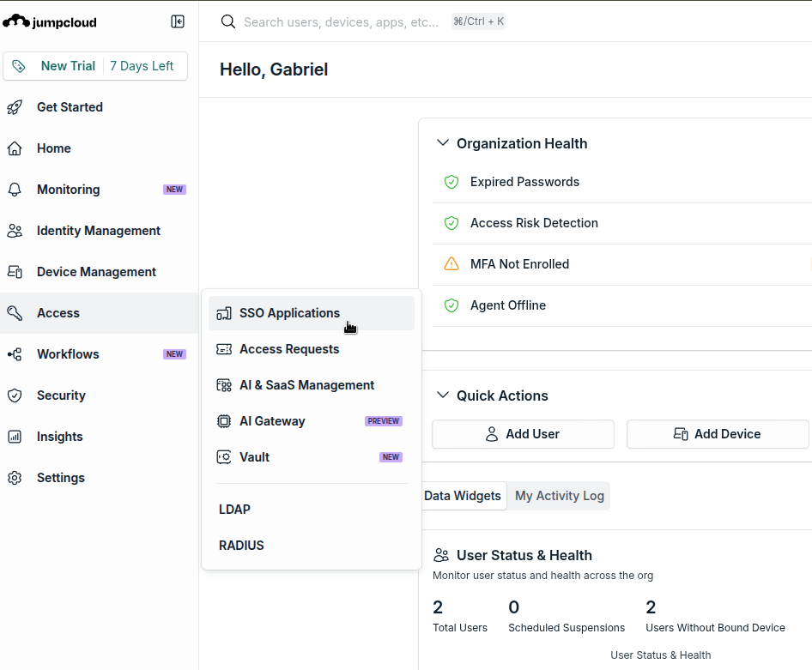Open Security in the sidebar
This screenshot has height=670, width=812.
pos(99,395)
